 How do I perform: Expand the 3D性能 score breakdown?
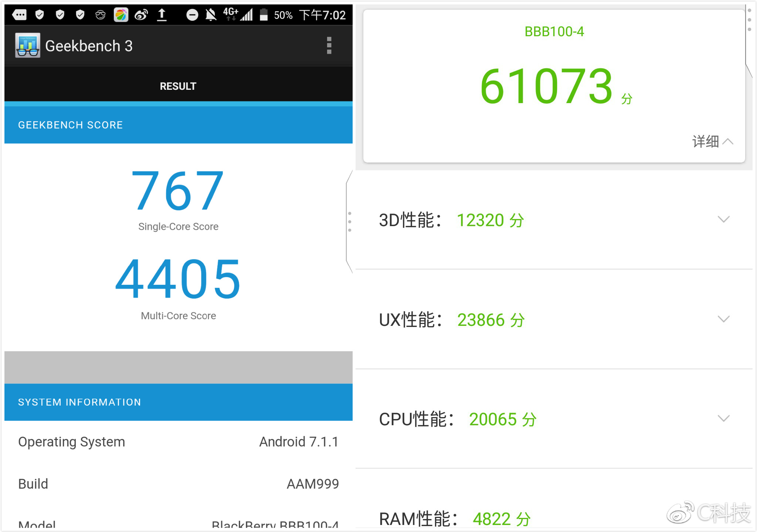723,219
